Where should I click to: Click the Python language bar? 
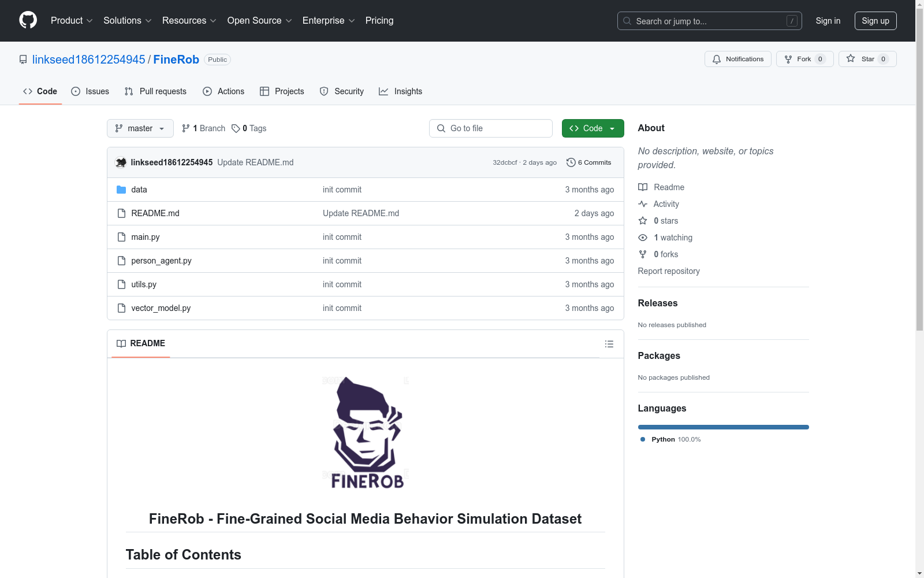point(724,427)
